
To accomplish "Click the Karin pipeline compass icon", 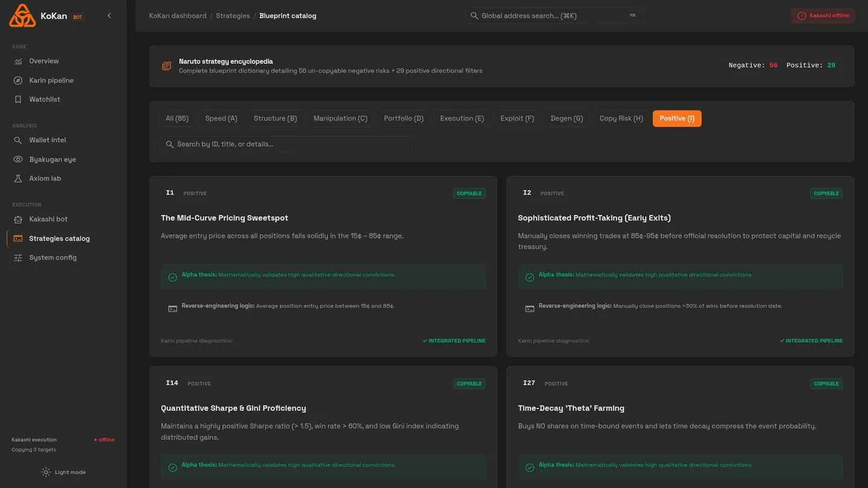I will point(18,80).
